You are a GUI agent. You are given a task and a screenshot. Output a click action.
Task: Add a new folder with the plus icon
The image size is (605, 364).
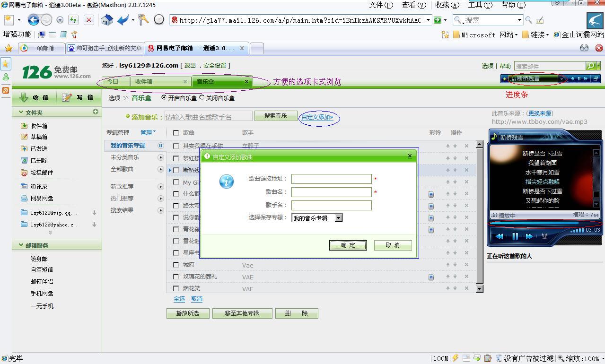tap(96, 112)
